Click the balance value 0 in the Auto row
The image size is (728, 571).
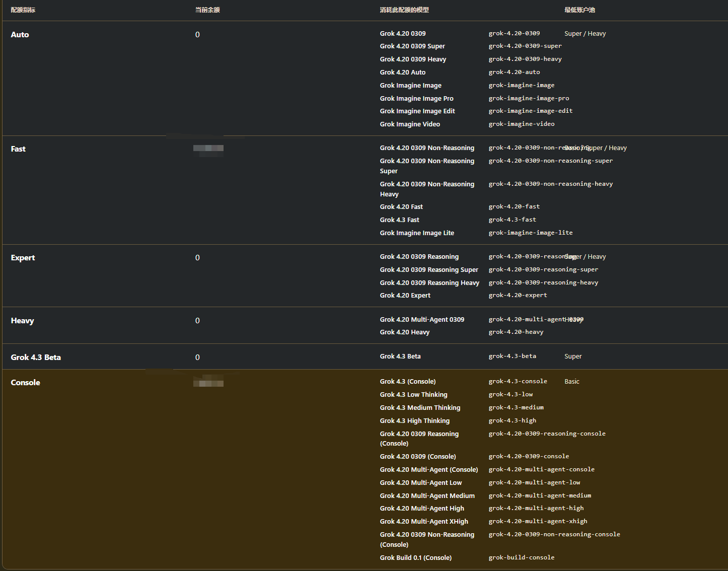197,35
